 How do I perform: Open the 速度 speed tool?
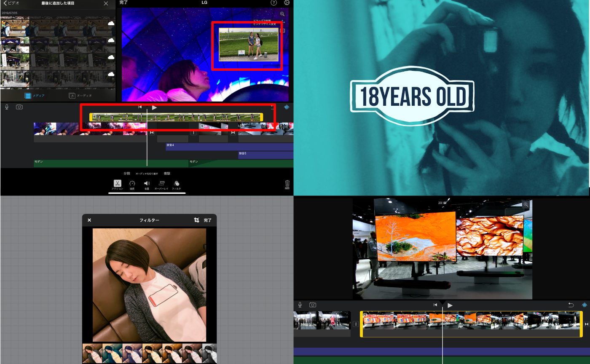132,185
